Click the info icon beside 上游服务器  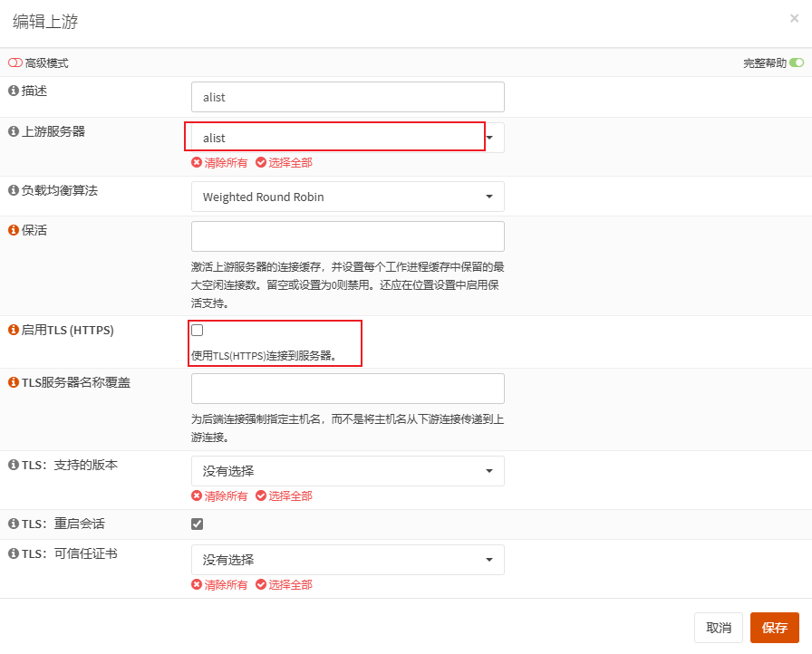[x=14, y=131]
